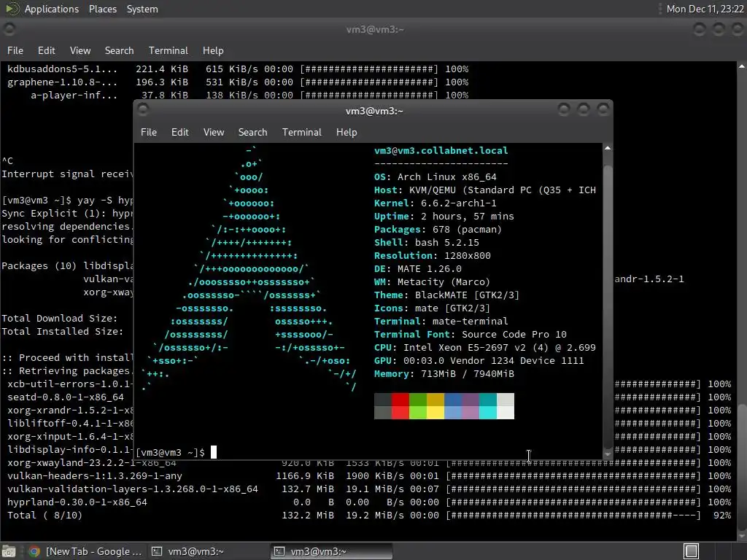Open File menu in the front terminal window
747x560 pixels.
coord(149,133)
